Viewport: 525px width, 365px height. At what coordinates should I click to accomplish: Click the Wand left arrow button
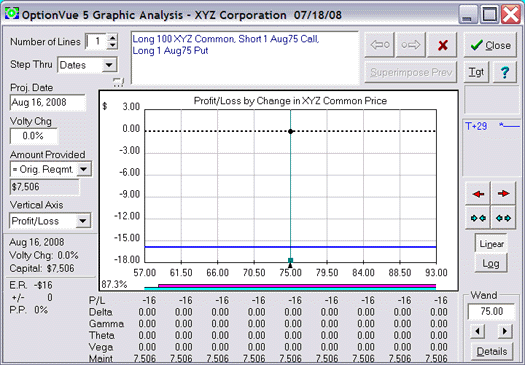[478, 332]
